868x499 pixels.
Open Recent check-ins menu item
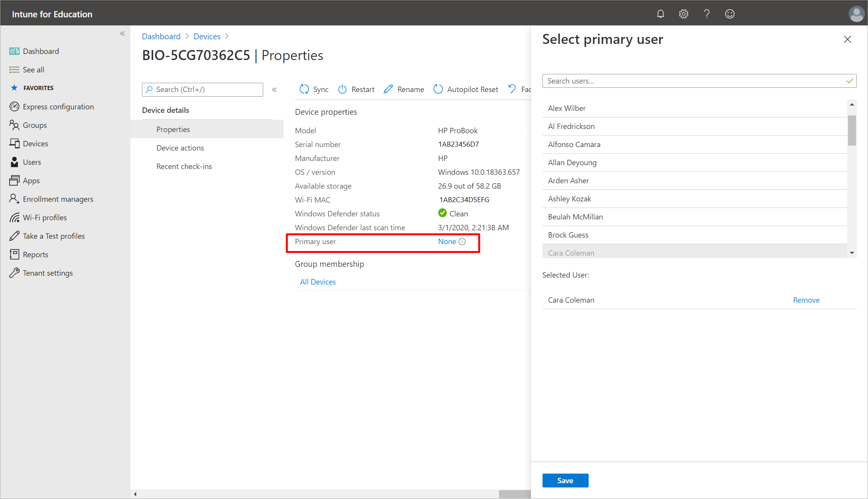coord(184,166)
